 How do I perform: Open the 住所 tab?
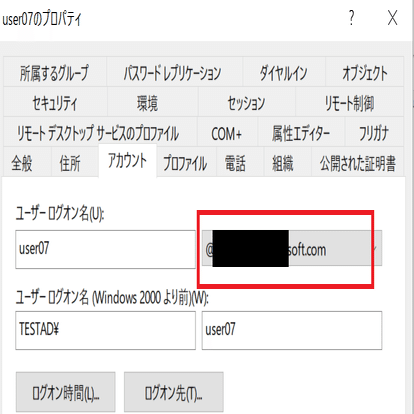click(75, 162)
